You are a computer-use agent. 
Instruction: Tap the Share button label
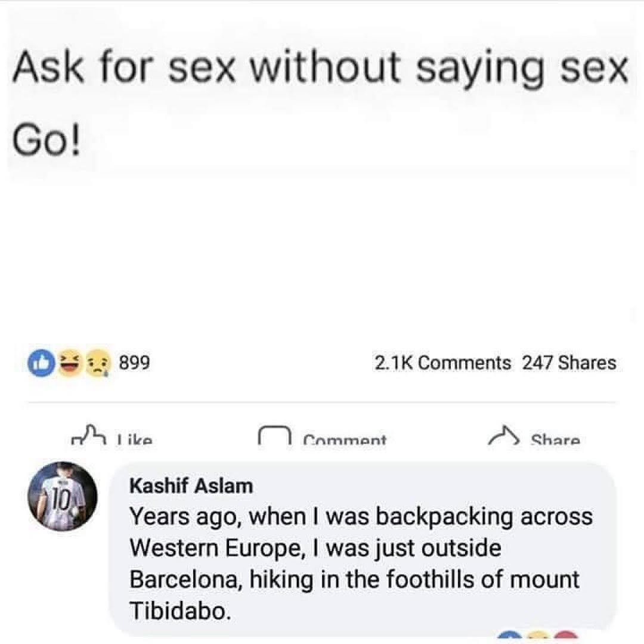click(555, 441)
